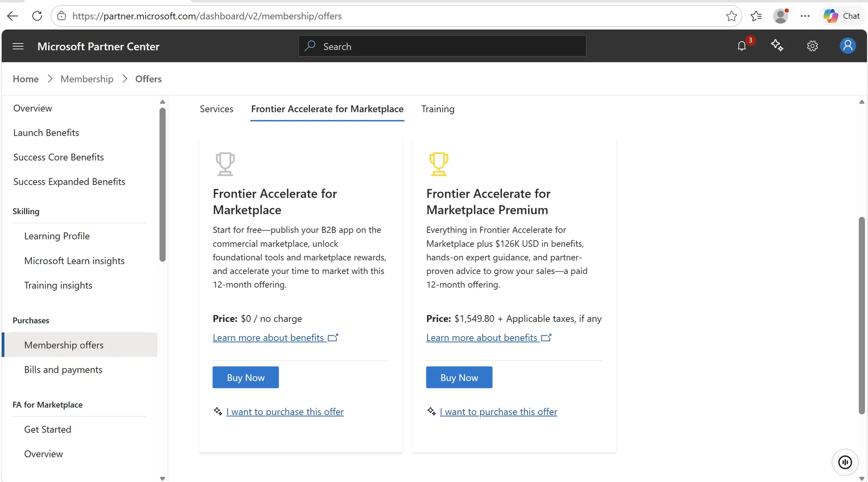
Task: Click the round floating widget icon bottom right
Action: click(x=845, y=462)
